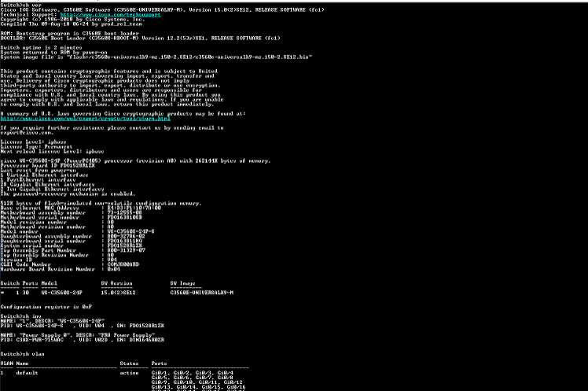The width and height of the screenshot is (588, 391).
Task: Click the 'Switch>sh vlan' command line
Action: click(x=22, y=354)
